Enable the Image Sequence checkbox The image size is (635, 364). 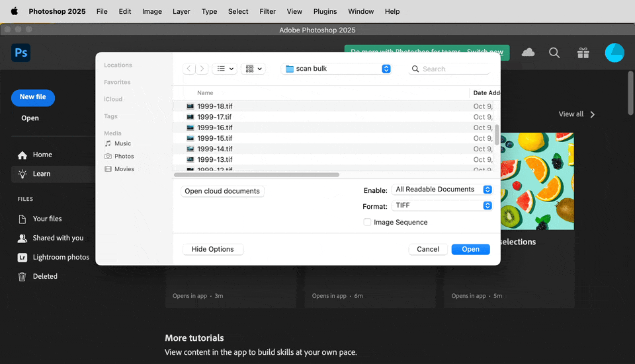tap(367, 222)
